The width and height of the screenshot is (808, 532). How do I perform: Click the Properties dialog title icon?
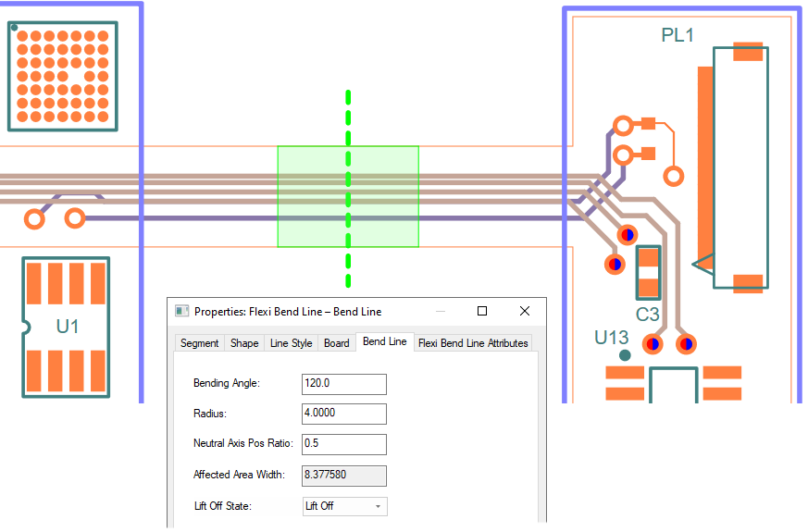pyautogui.click(x=181, y=312)
